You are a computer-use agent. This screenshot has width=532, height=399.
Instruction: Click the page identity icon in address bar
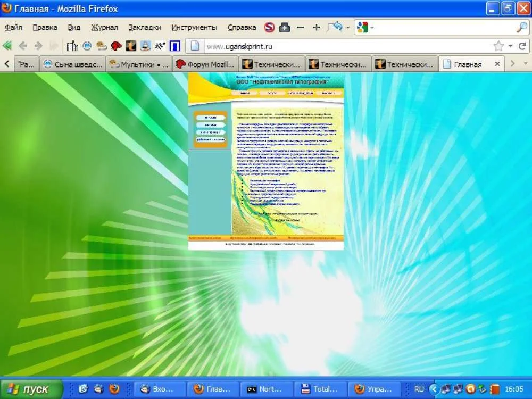(195, 46)
